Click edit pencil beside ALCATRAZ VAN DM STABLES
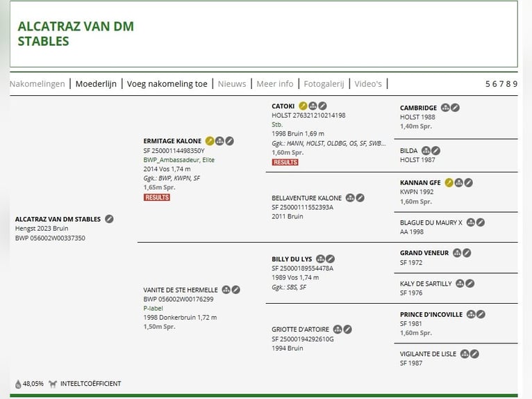The width and height of the screenshot is (532, 399). click(x=109, y=219)
